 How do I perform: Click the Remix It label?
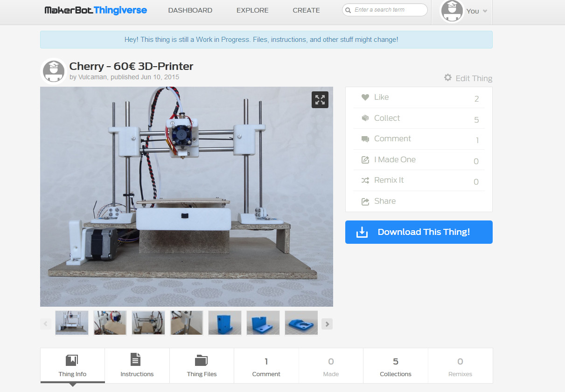389,180
